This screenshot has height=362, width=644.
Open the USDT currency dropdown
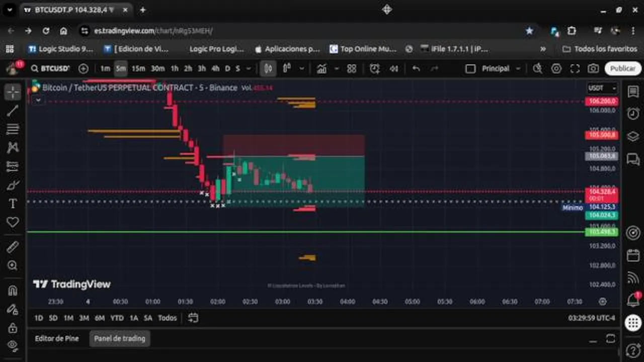click(x=602, y=88)
